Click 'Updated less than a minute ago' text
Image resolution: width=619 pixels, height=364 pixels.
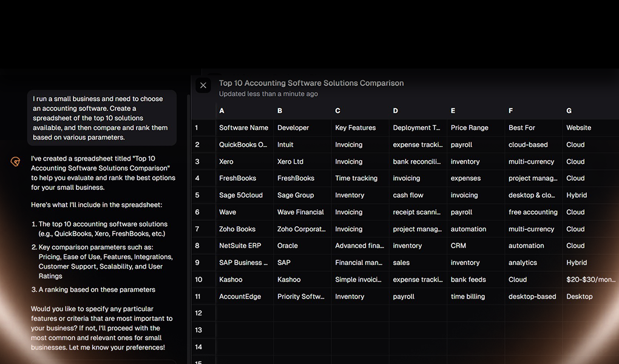coord(268,94)
